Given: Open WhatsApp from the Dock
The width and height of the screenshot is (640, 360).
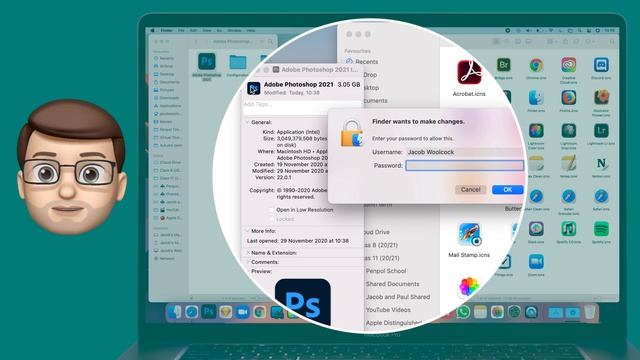Looking at the screenshot, I should click(463, 312).
